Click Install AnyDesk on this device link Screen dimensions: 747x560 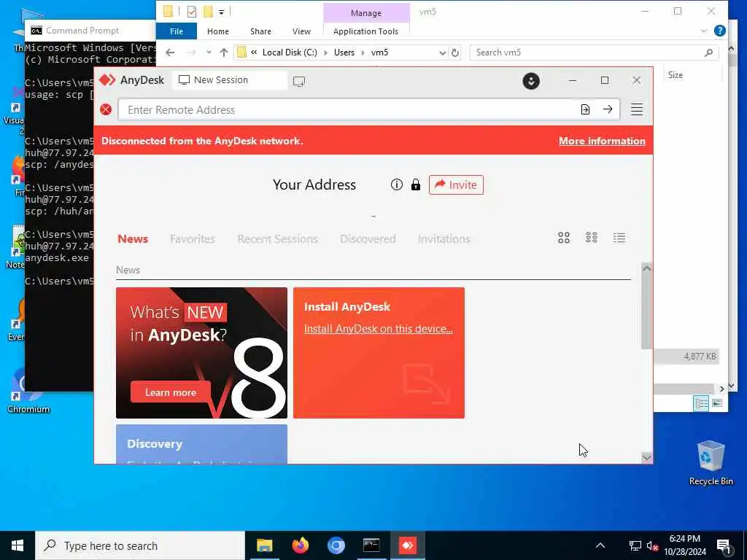click(379, 329)
